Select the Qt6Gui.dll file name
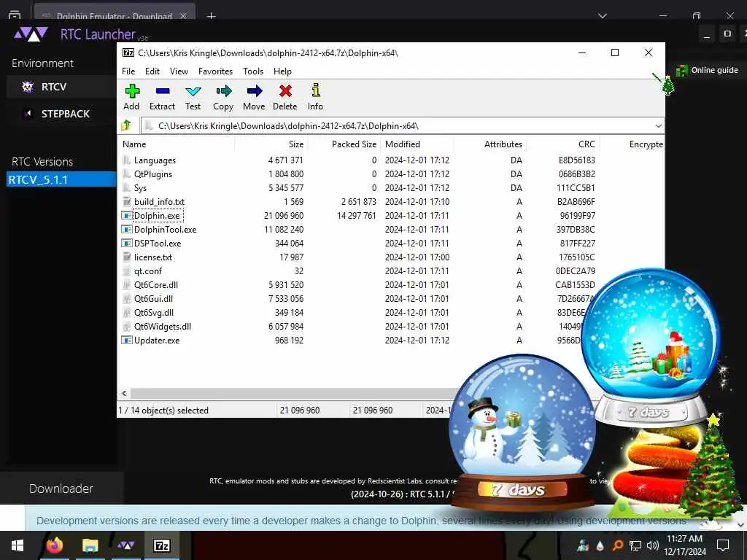 coord(153,298)
